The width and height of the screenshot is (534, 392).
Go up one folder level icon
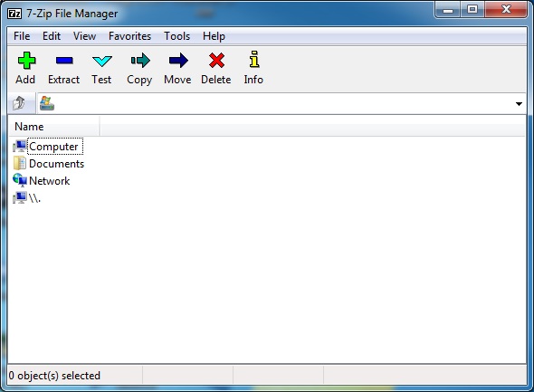pyautogui.click(x=19, y=103)
